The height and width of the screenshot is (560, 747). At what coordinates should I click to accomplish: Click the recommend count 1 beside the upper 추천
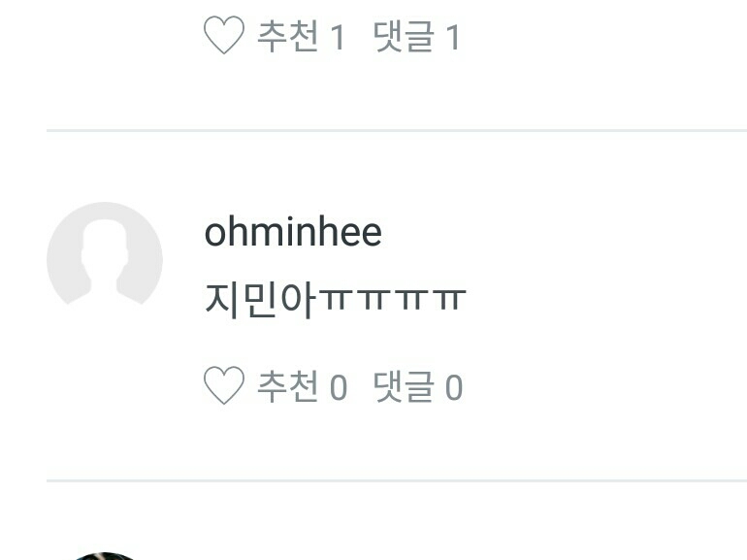click(x=338, y=37)
